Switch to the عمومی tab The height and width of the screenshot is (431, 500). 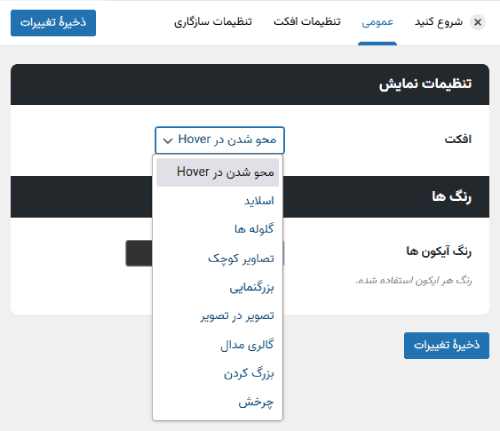pos(377,22)
